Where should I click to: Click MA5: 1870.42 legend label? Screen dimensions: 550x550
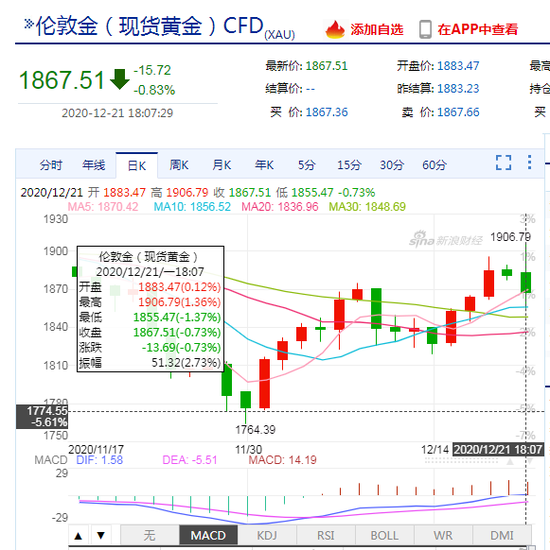[103, 207]
